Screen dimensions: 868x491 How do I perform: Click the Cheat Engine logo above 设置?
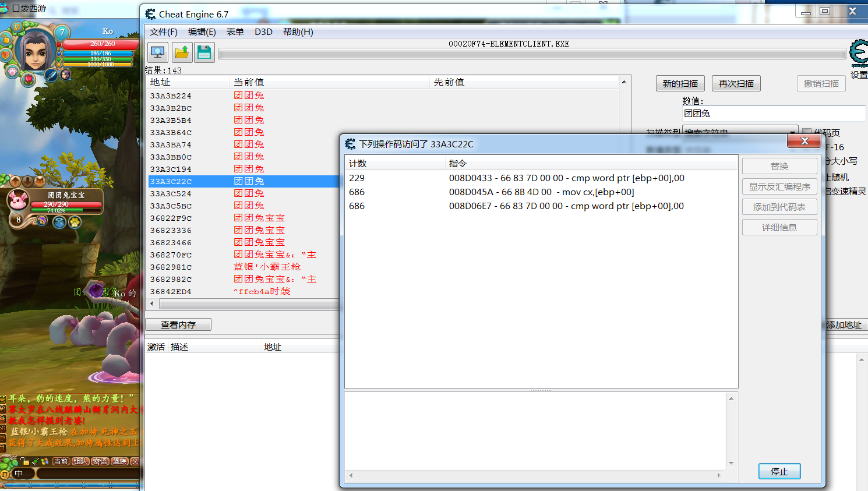click(858, 54)
